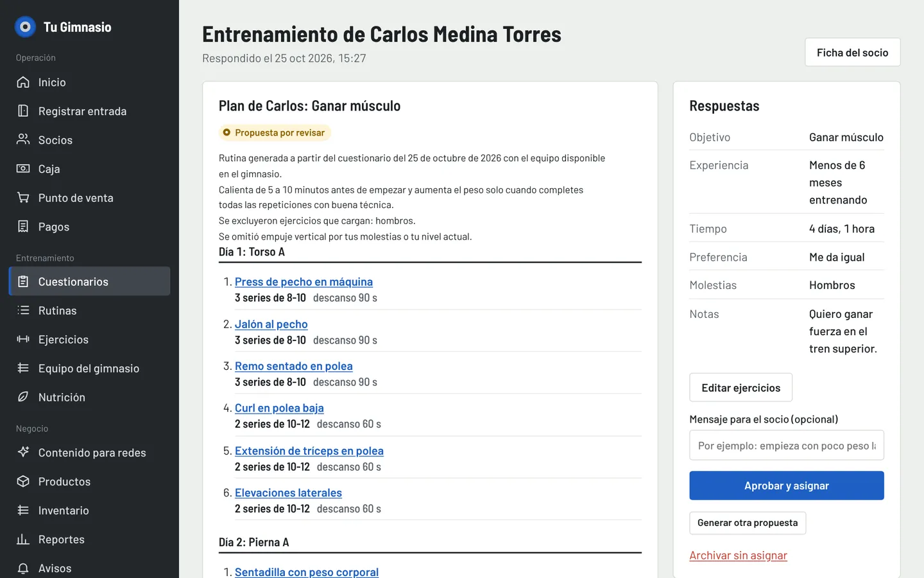Click the Cuestionarios clipboard icon
Screen dimensions: 924x578
(23, 281)
